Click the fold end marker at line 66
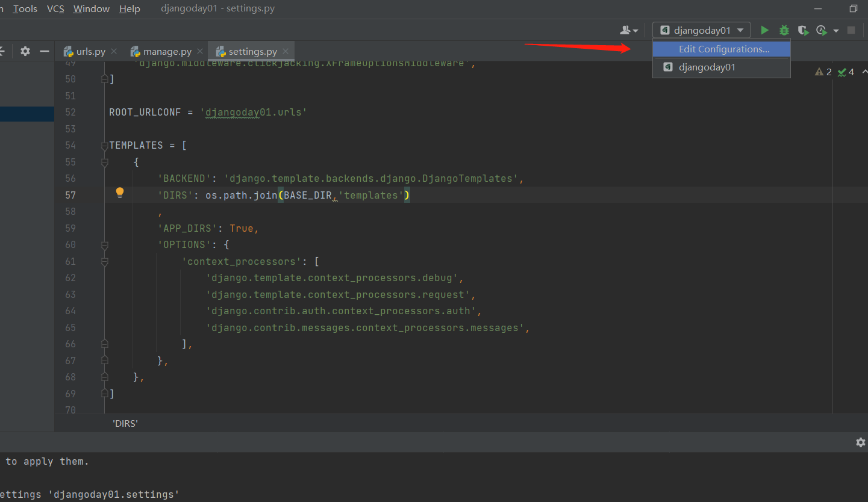 [105, 344]
